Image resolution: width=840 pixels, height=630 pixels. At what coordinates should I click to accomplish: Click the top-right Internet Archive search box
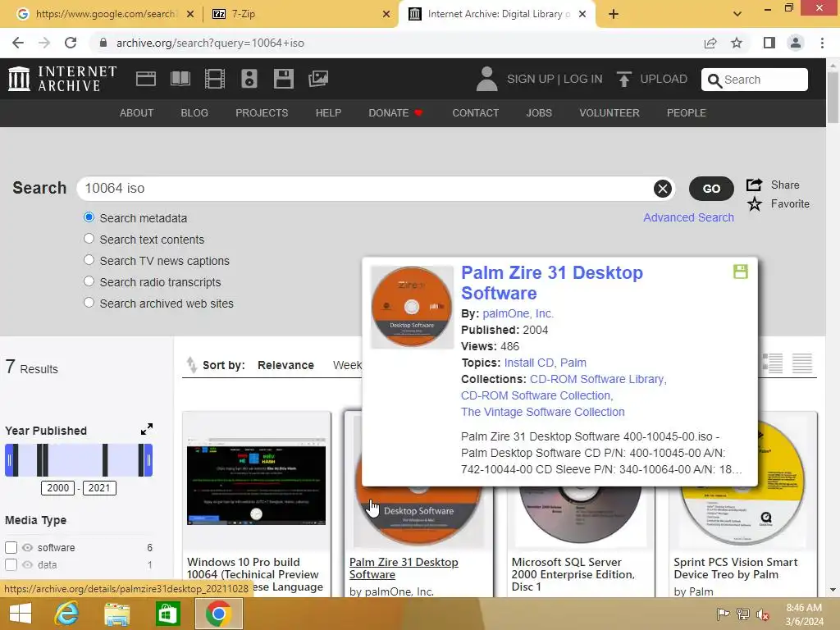pyautogui.click(x=755, y=80)
